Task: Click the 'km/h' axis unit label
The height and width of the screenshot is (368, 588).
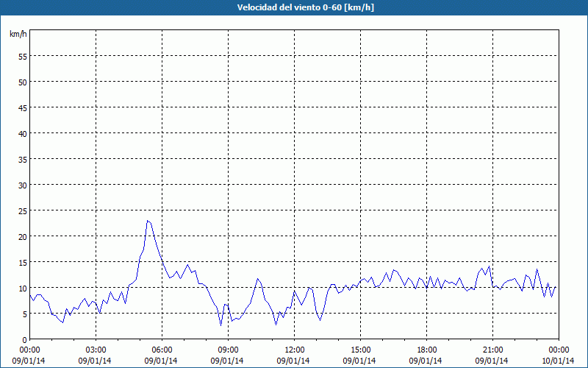Action: [x=18, y=34]
